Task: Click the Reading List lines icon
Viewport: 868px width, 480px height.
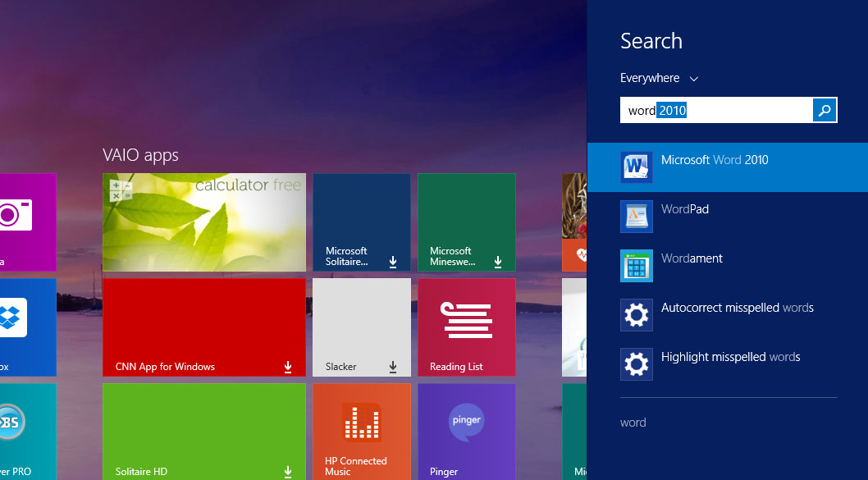Action: (x=467, y=320)
